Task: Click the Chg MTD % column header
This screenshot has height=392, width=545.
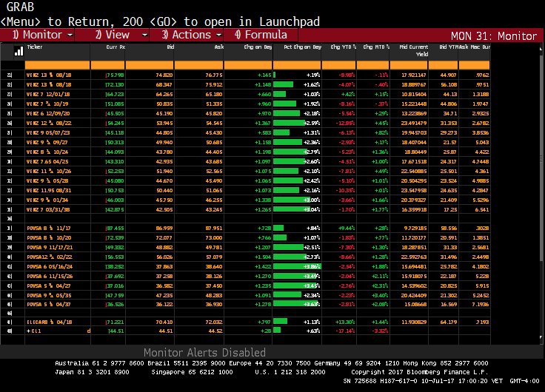Action: (376, 47)
